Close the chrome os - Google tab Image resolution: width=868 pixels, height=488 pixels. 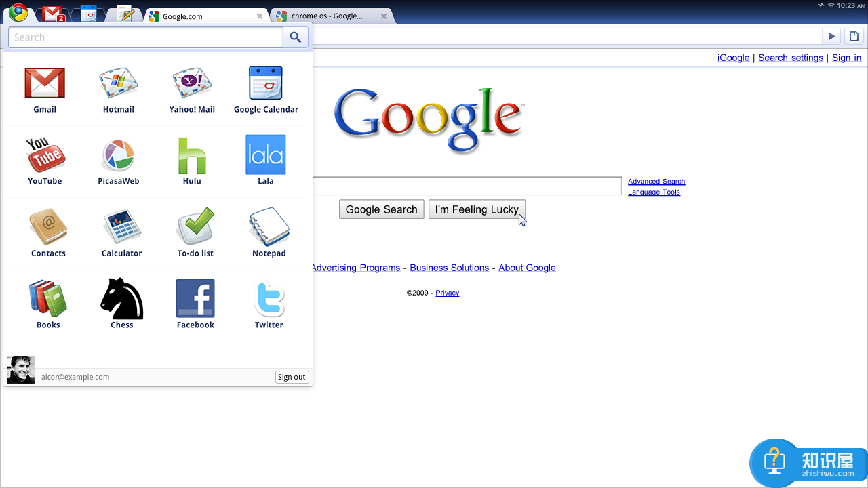click(x=384, y=16)
